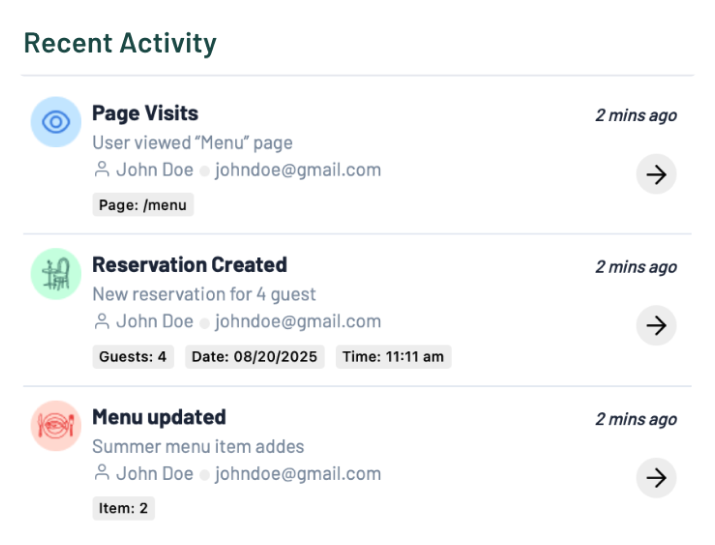Click johndoe@gmail.com in Reservation Created entry

click(x=297, y=322)
